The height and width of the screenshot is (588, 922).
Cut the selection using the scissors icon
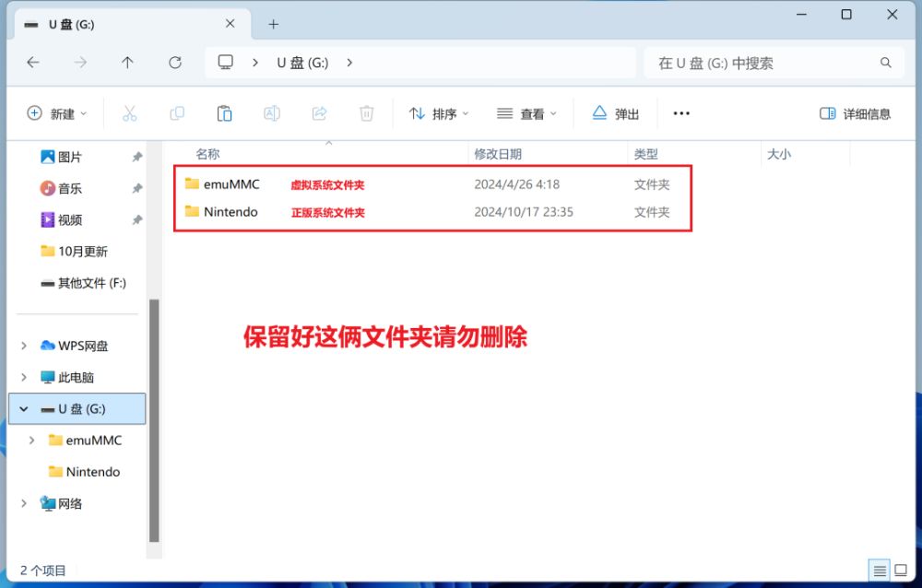pyautogui.click(x=129, y=112)
